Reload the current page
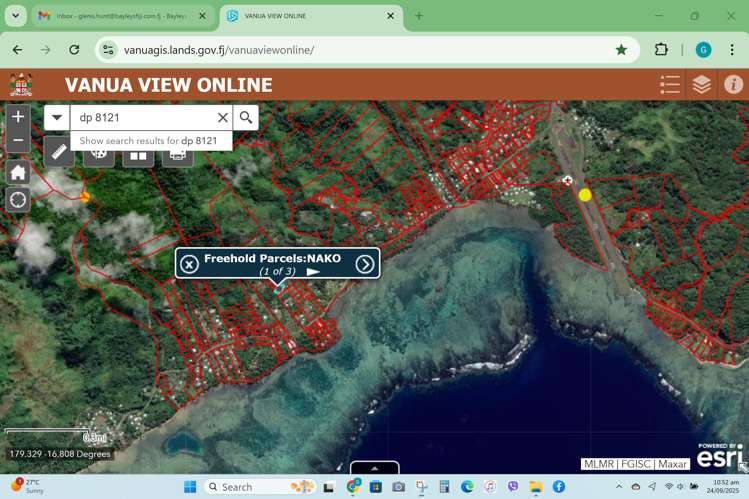Image resolution: width=749 pixels, height=499 pixels. coord(74,50)
